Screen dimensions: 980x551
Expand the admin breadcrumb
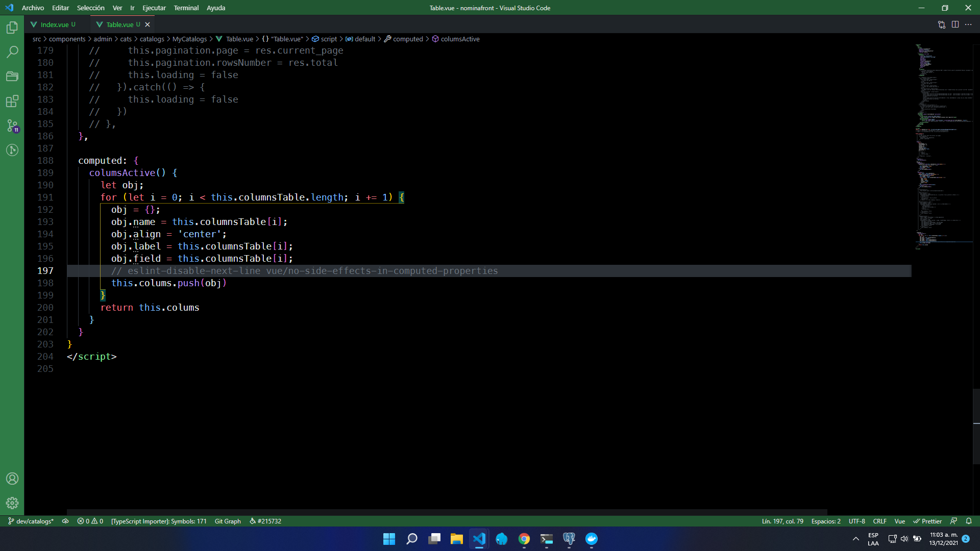coord(103,39)
